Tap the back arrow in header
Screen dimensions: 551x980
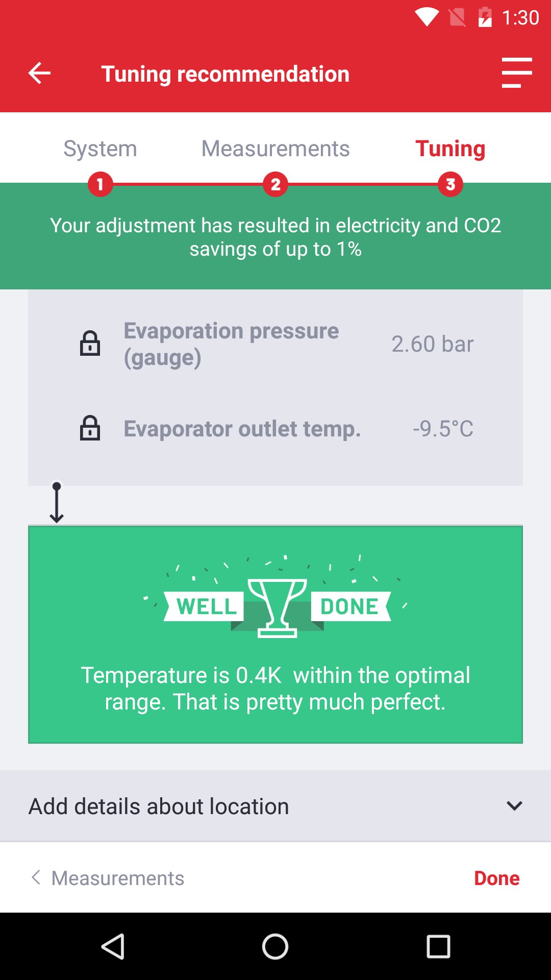point(39,73)
